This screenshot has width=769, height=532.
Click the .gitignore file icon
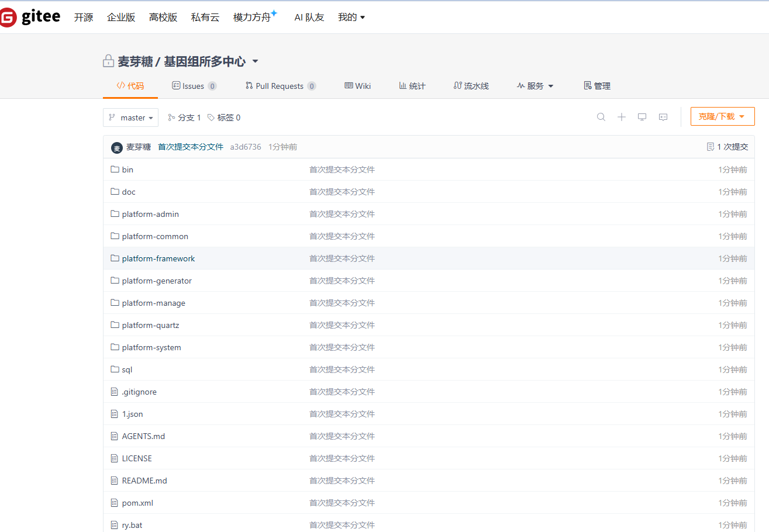115,392
